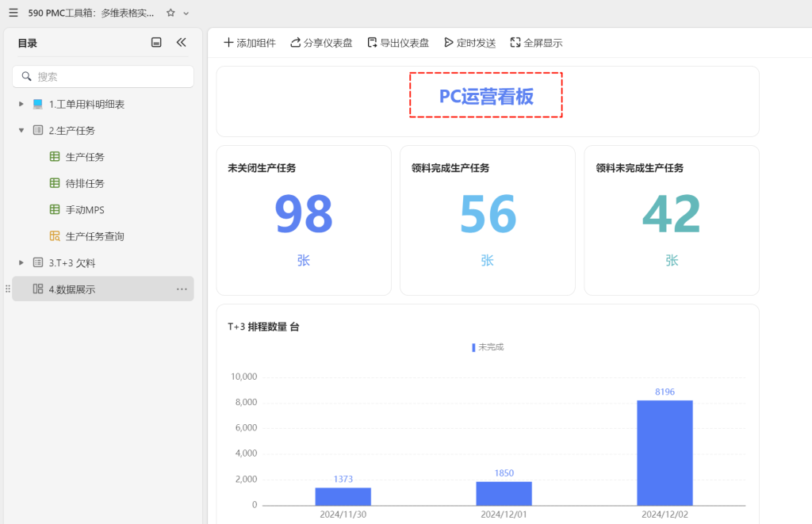Viewport: 812px width, 524px height.
Task: Collapse the 目录 sidebar with double chevron
Action: coord(182,43)
